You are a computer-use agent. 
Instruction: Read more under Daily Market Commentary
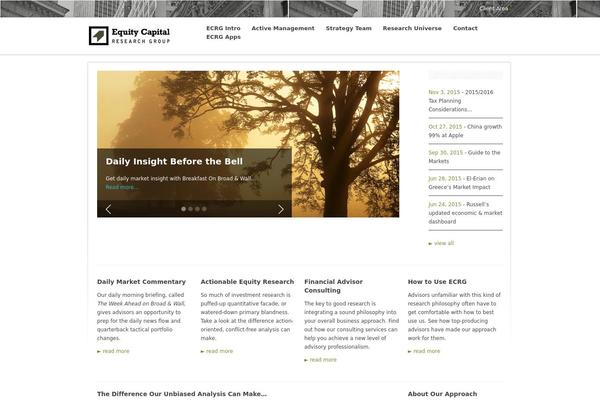(x=113, y=351)
